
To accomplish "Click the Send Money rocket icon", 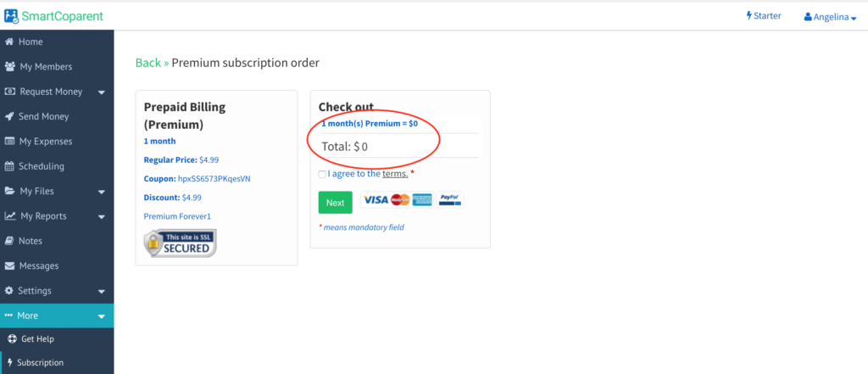I will [x=8, y=116].
